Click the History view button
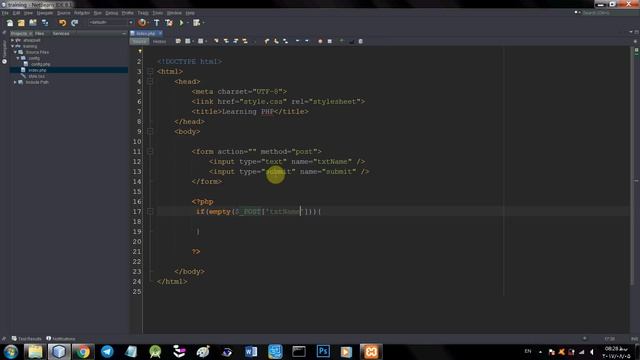This screenshot has height=360, width=640. click(159, 41)
